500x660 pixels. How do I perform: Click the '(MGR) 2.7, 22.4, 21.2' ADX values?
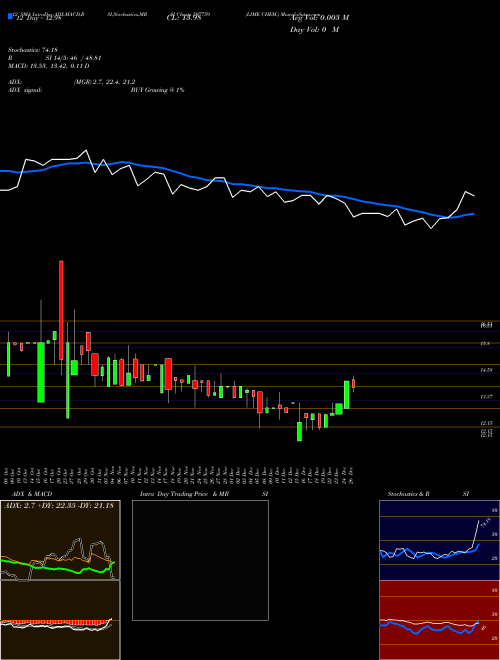104,82
